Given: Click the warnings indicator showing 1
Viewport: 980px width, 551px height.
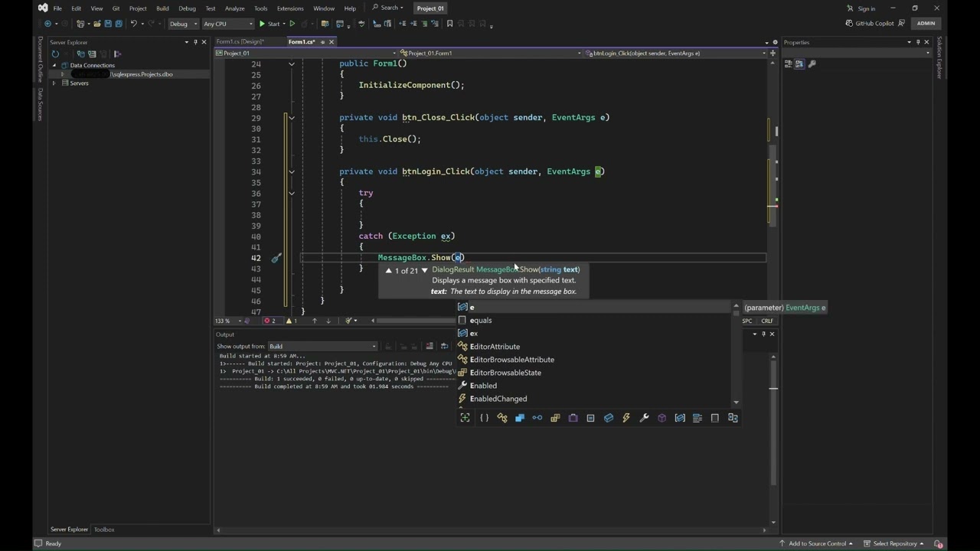Looking at the screenshot, I should click(x=292, y=321).
